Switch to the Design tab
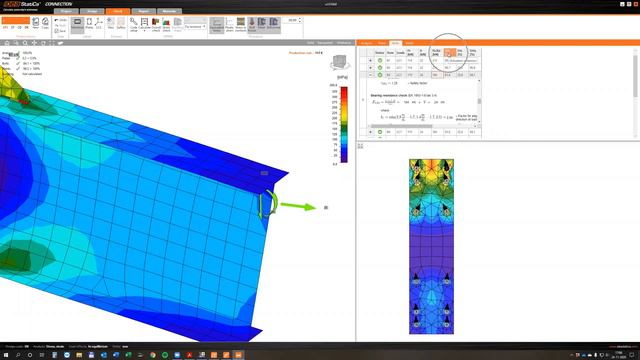 click(92, 11)
